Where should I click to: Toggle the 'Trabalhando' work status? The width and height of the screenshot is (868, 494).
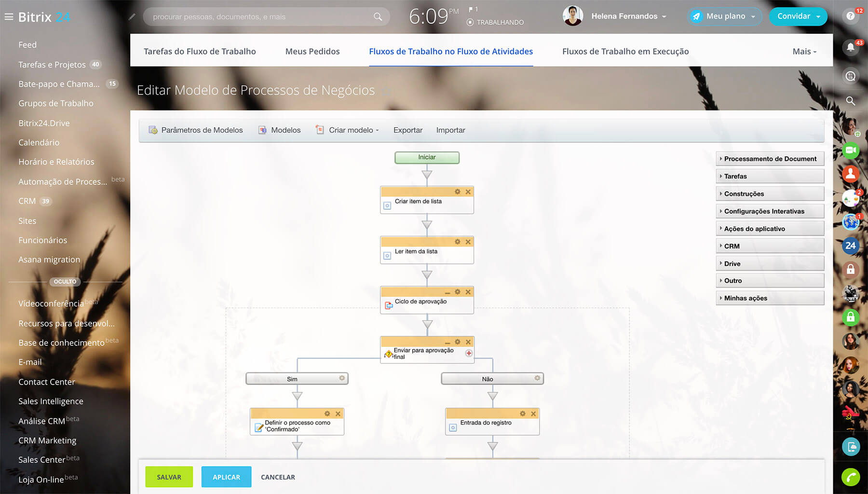click(x=495, y=22)
